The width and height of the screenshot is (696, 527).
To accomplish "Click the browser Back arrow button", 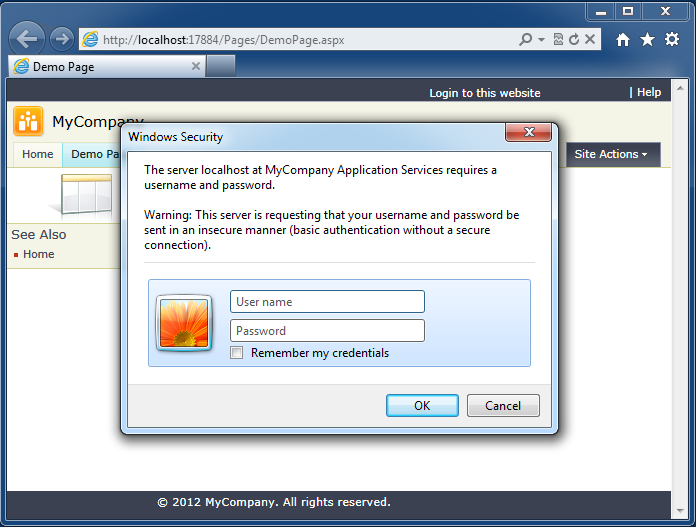I will pyautogui.click(x=27, y=39).
